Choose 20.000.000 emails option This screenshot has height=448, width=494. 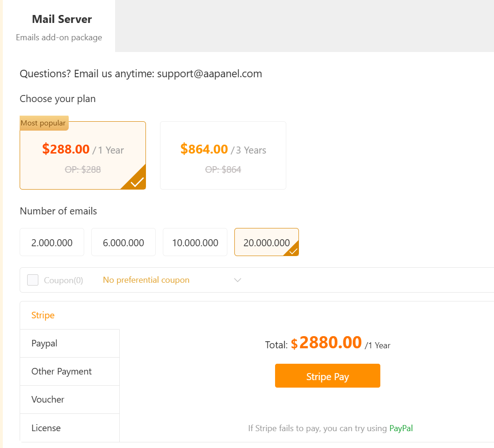[x=266, y=242]
